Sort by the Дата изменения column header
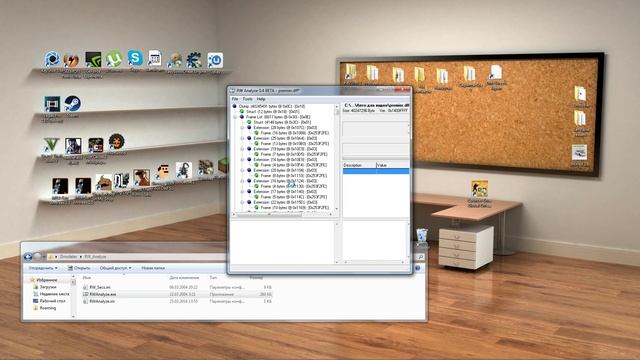Viewport: 640px width, 360px height. [x=184, y=278]
